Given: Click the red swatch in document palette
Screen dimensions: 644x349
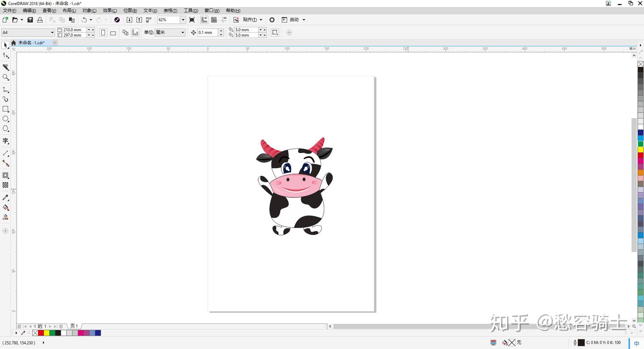Looking at the screenshot, I should click(41, 333).
